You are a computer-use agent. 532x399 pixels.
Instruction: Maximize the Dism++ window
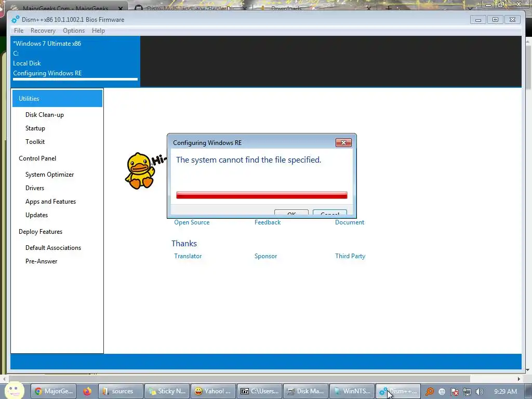pos(495,20)
